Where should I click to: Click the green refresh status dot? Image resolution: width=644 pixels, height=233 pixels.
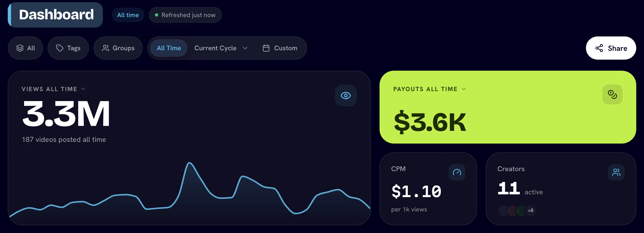tap(157, 15)
